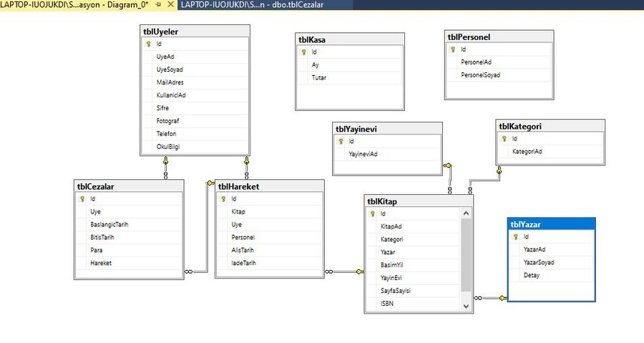Image resolution: width=644 pixels, height=343 pixels.
Task: Select the tblHareket table title
Action: point(270,186)
